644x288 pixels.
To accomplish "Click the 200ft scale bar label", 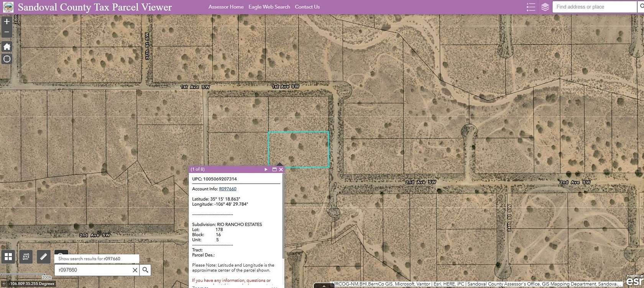I will tap(46, 277).
